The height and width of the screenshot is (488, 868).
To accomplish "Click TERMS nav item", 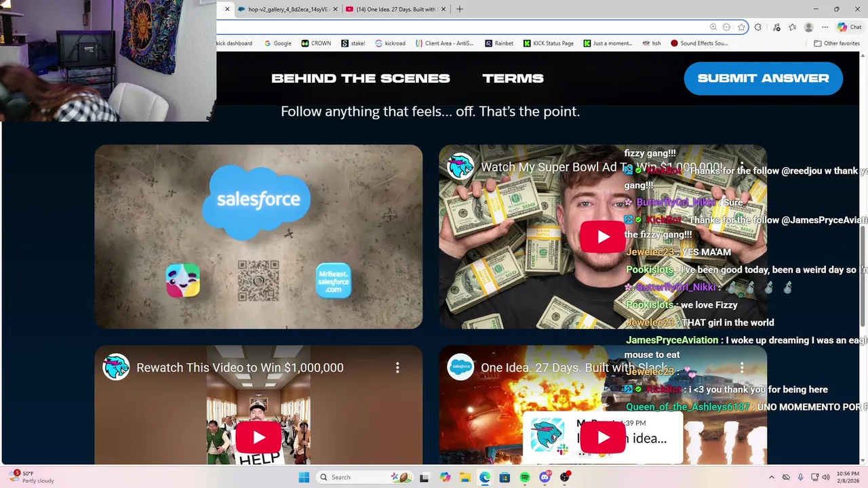I will (513, 79).
